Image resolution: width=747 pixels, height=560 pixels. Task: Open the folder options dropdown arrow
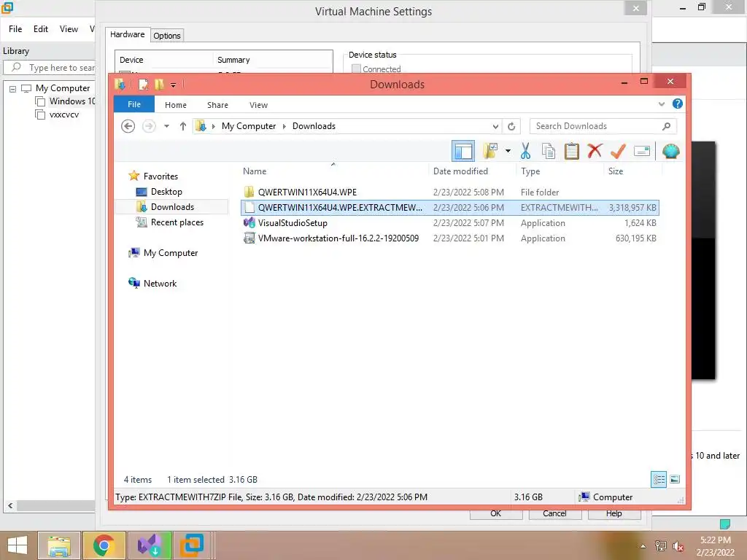[508, 152]
